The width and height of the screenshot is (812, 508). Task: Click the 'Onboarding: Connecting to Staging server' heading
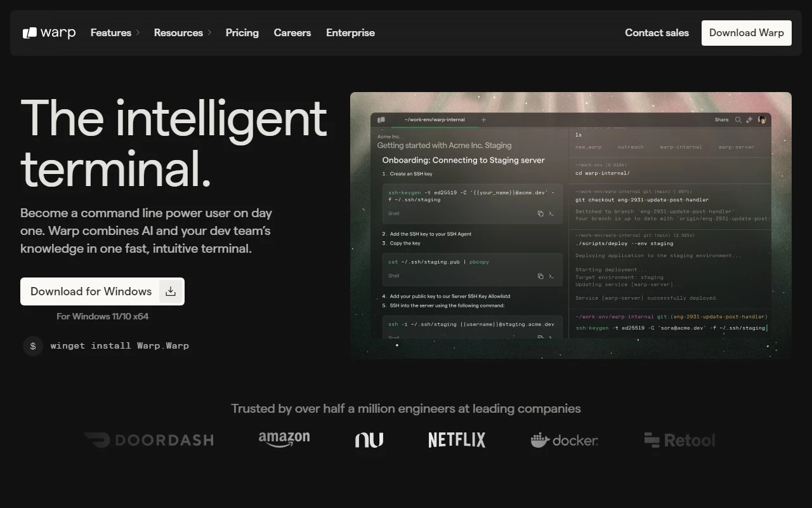click(463, 160)
